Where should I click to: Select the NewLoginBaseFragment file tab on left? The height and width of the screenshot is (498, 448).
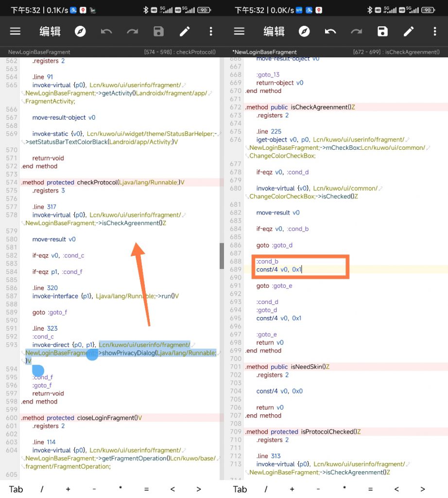[39, 52]
